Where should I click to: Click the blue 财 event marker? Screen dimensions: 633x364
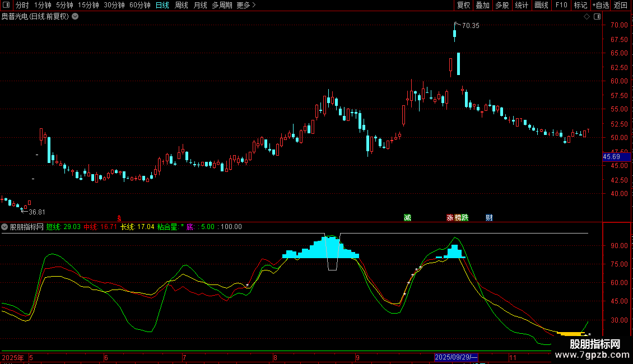489,217
